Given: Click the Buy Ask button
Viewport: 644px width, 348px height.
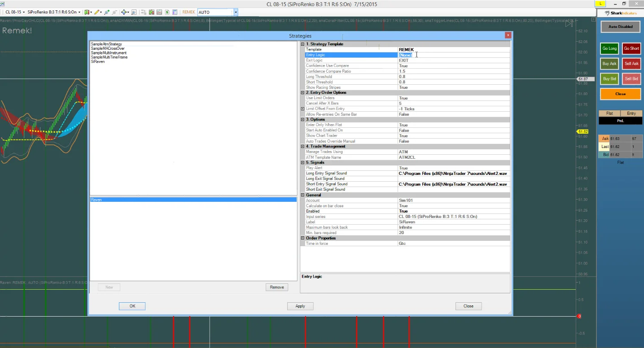Looking at the screenshot, I should [609, 64].
